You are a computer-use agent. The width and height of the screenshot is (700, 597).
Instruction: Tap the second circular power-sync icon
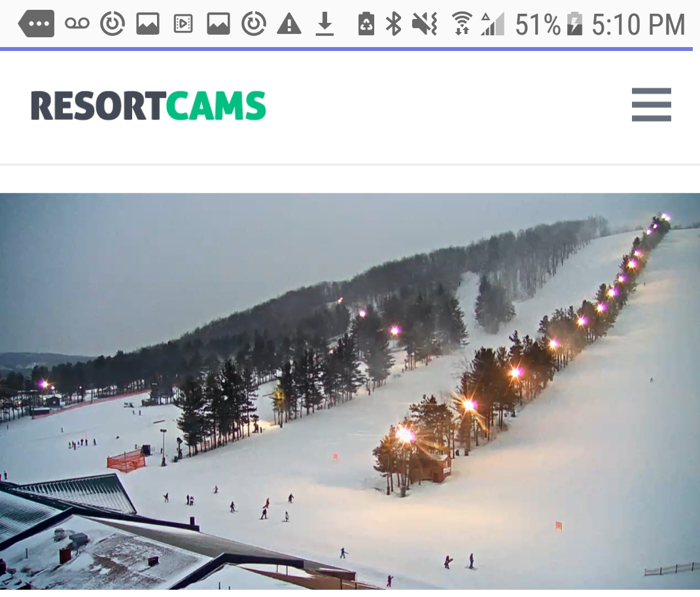click(x=254, y=23)
